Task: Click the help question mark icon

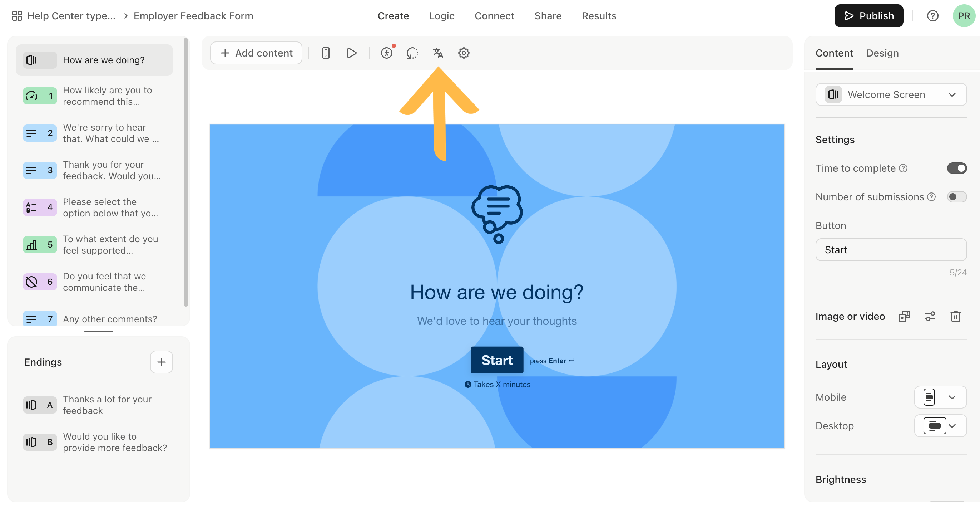Action: [x=932, y=16]
